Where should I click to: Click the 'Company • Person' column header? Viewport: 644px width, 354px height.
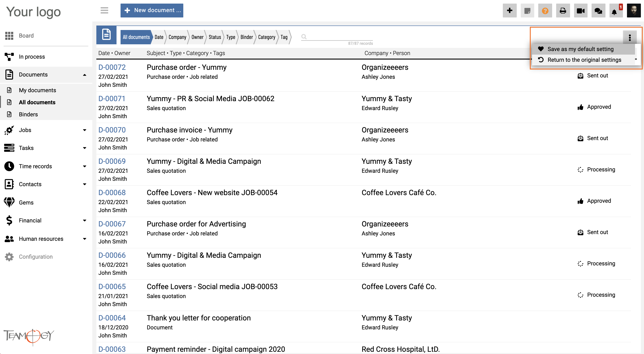tap(387, 53)
